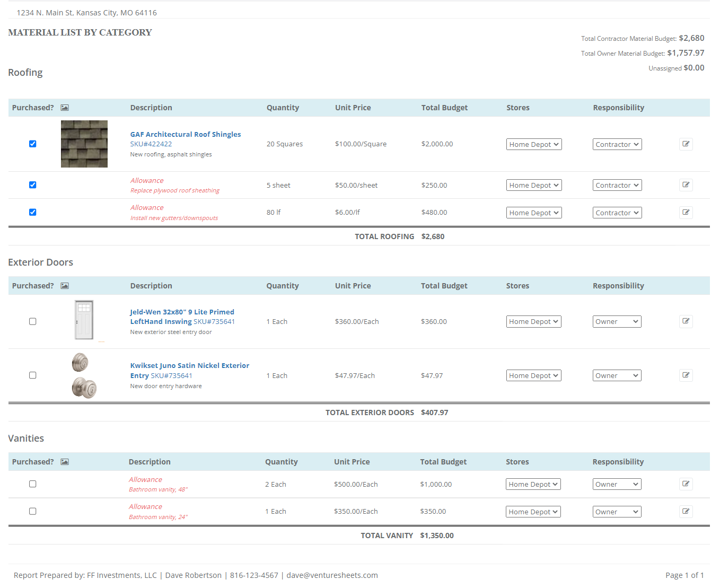Uncheck the Purchased box for GAF roof shingles
The height and width of the screenshot is (588, 720).
(x=32, y=144)
